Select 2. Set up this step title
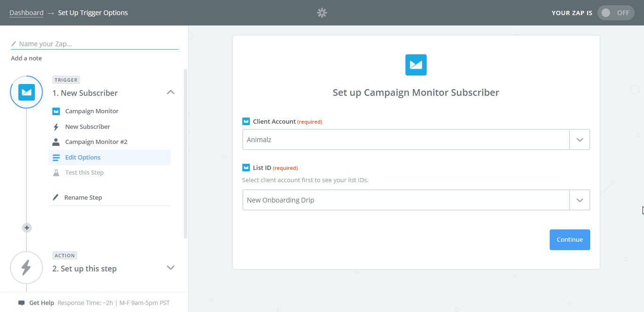 tap(84, 269)
